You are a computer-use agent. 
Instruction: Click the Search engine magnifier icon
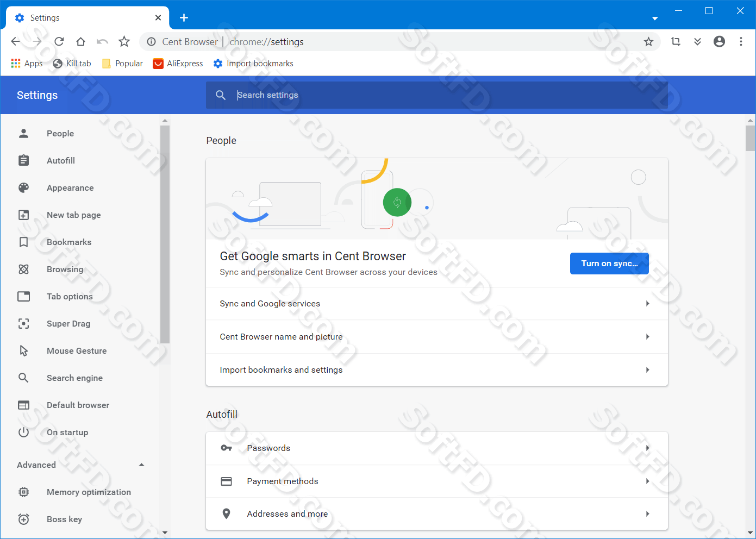[x=23, y=378]
